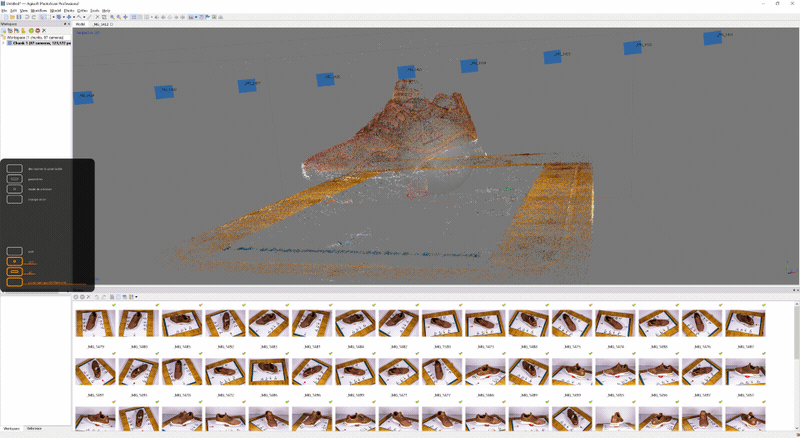Select the Rectangle Selection tool
Screen dimensions: 800x438
pos(50,17)
